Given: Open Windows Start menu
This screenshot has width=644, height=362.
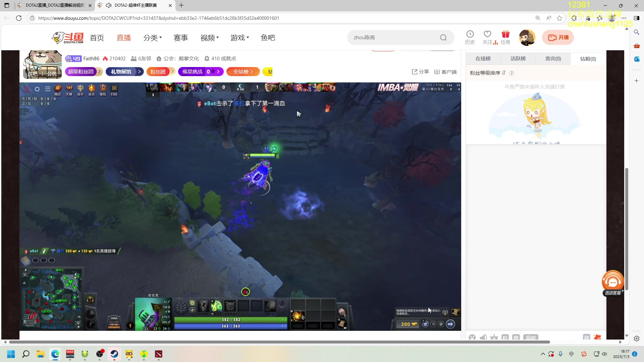Looking at the screenshot, I should (x=11, y=354).
